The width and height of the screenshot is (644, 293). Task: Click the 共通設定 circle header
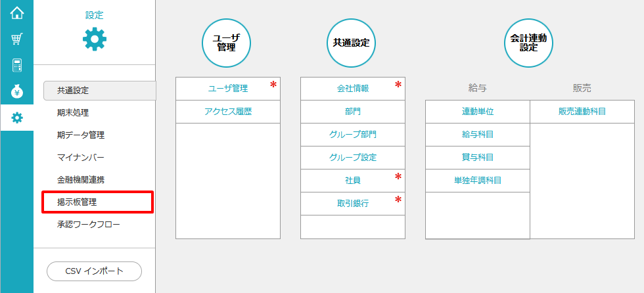tap(351, 43)
